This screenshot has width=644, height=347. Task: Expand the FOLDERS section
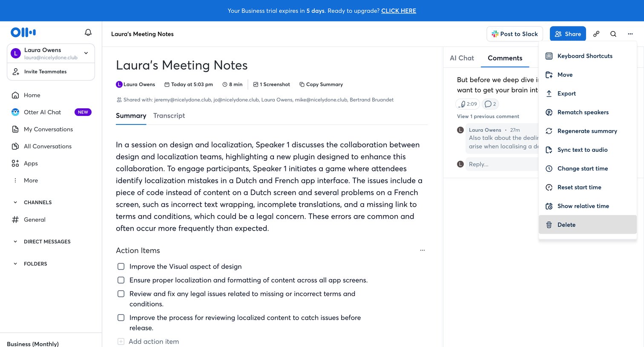click(15, 264)
